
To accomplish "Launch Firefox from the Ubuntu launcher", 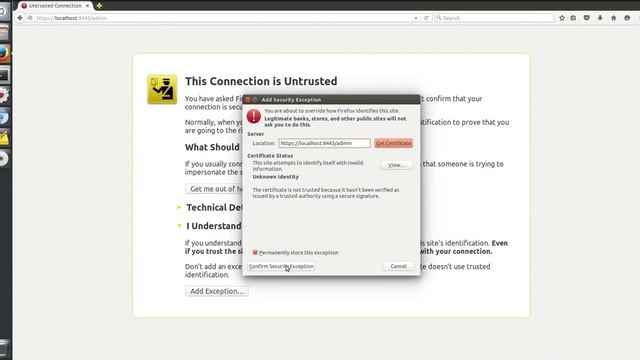I will pos(4,54).
